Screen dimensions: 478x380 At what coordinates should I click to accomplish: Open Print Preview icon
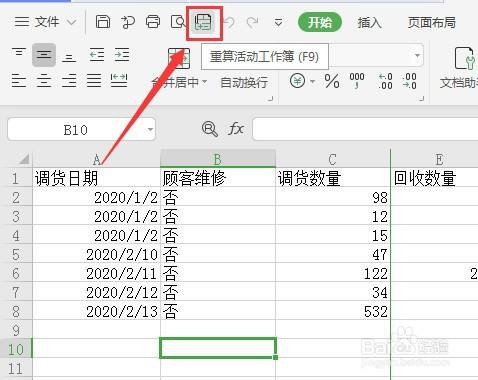[x=178, y=22]
